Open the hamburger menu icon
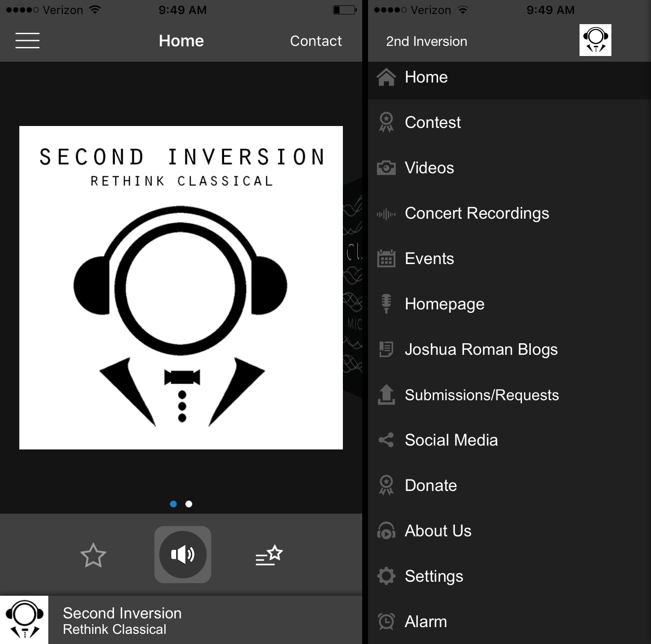651x644 pixels. pyautogui.click(x=28, y=41)
